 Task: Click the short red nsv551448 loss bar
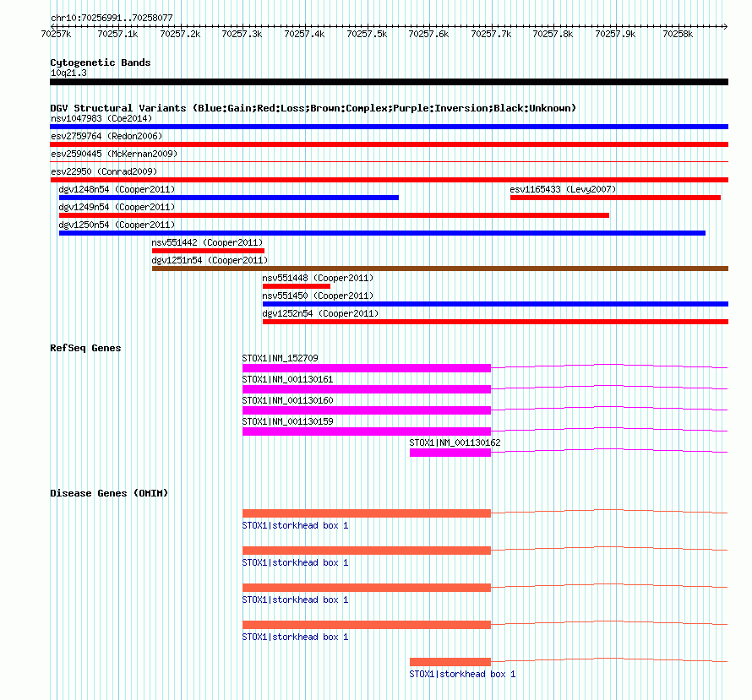[x=297, y=286]
